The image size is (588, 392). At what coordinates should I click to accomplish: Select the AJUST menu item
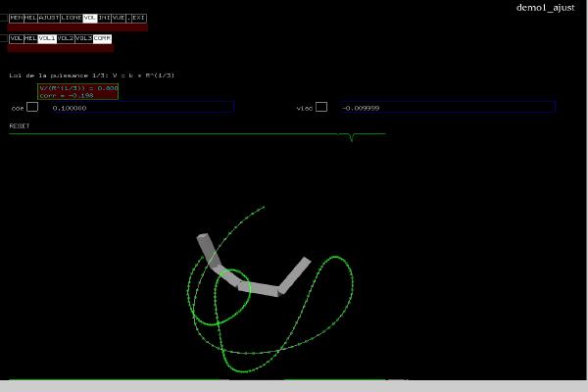point(48,18)
